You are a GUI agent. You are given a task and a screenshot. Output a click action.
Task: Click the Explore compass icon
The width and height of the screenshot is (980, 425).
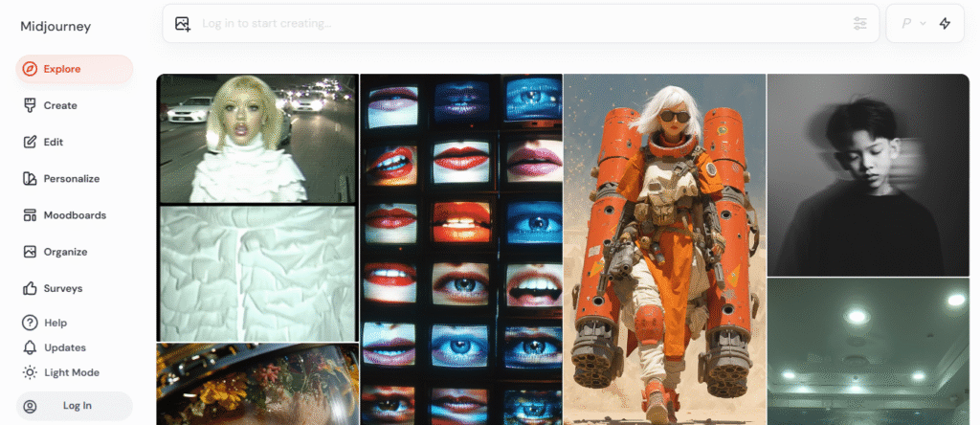click(30, 69)
